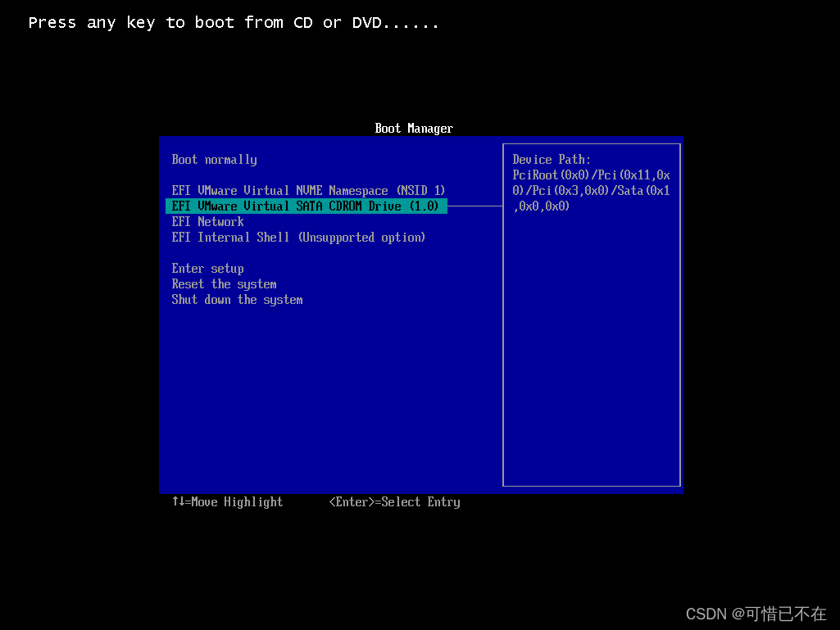Screen dimensions: 840x630
Task: Pick the EFI Network boot option
Action: pos(208,222)
